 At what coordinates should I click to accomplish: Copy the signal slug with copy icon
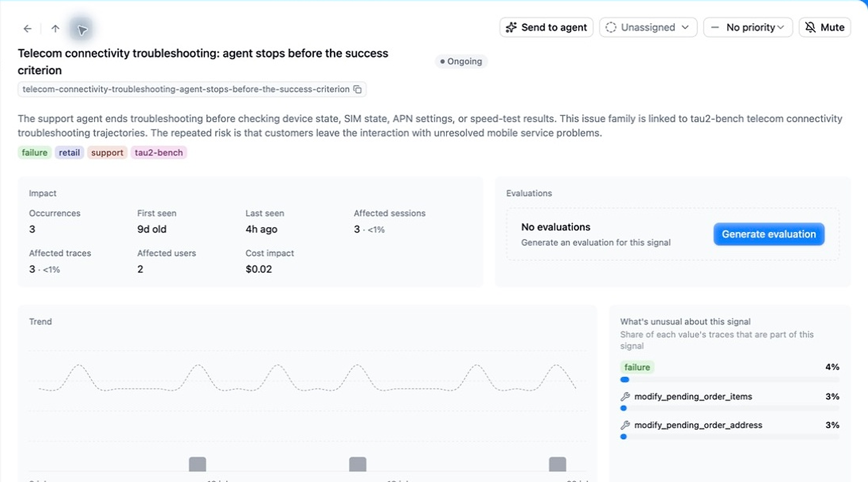[358, 89]
